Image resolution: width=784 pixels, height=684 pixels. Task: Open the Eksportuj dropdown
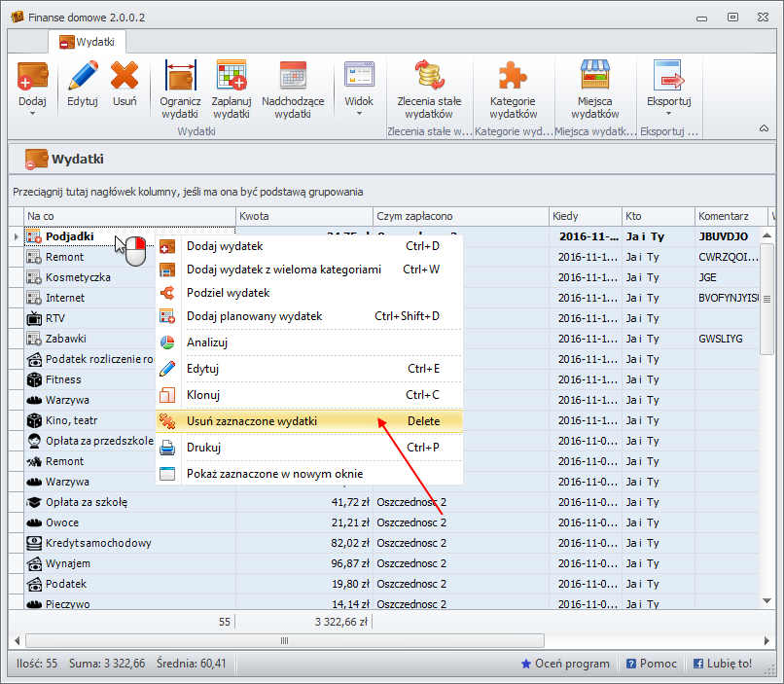click(x=668, y=113)
